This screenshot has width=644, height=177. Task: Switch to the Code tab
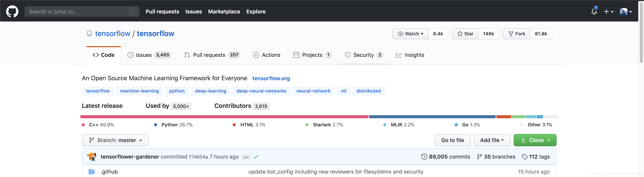click(x=103, y=55)
